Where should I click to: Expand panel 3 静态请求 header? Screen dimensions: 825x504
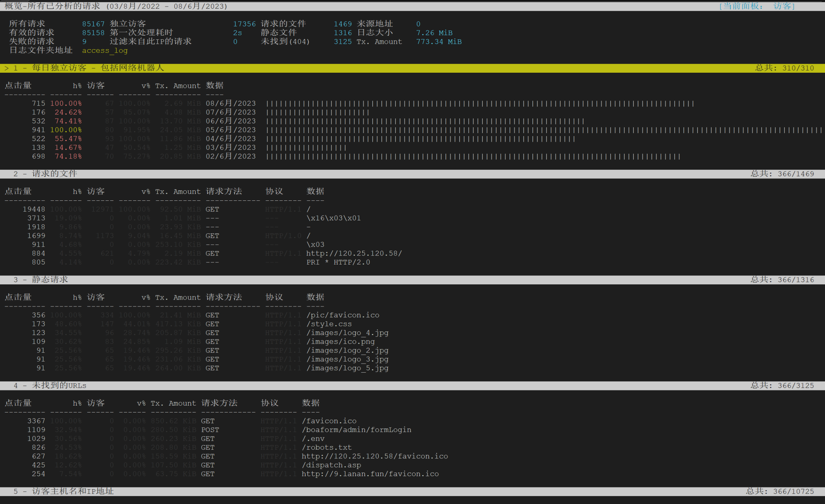tap(412, 280)
